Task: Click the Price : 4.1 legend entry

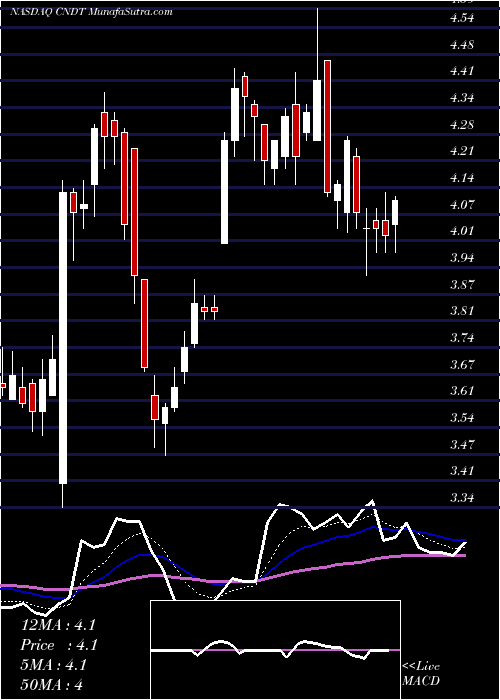Action: (x=58, y=645)
